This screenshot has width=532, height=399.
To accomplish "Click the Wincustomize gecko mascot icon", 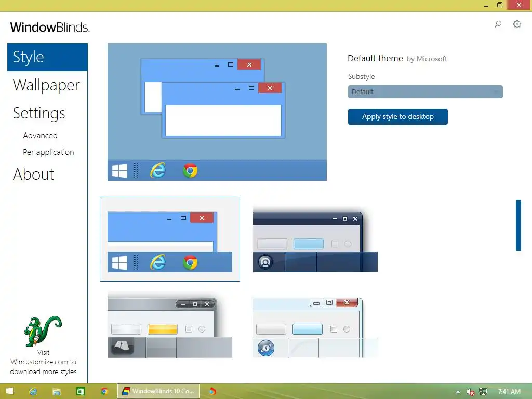I will [43, 331].
